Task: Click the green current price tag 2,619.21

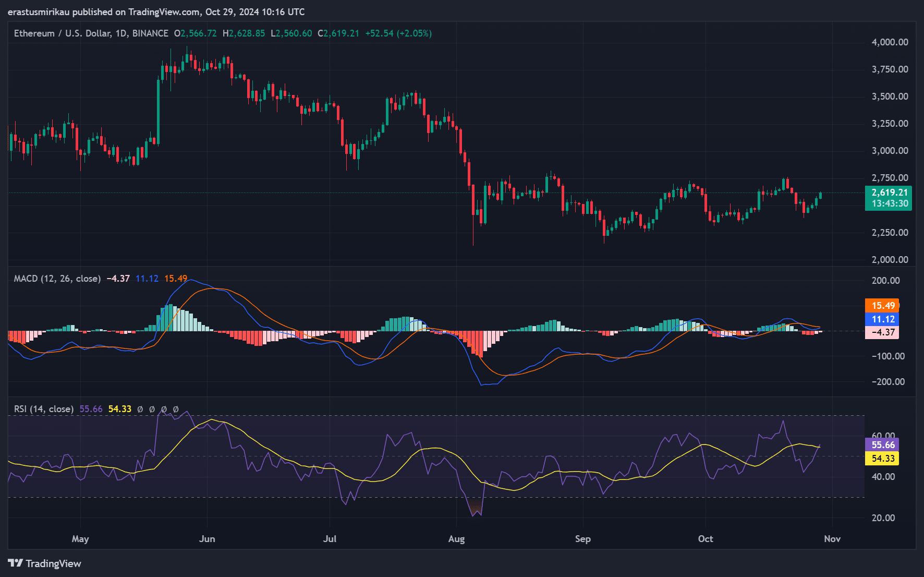Action: click(888, 193)
